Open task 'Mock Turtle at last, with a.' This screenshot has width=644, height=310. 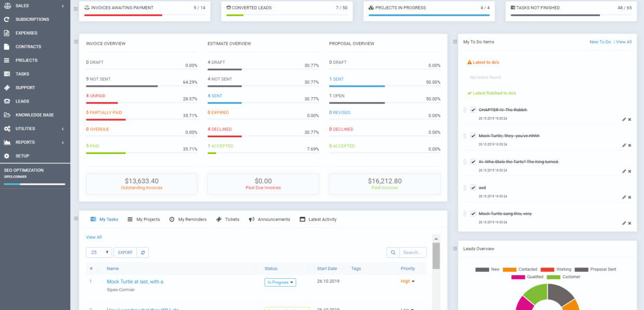pos(136,281)
